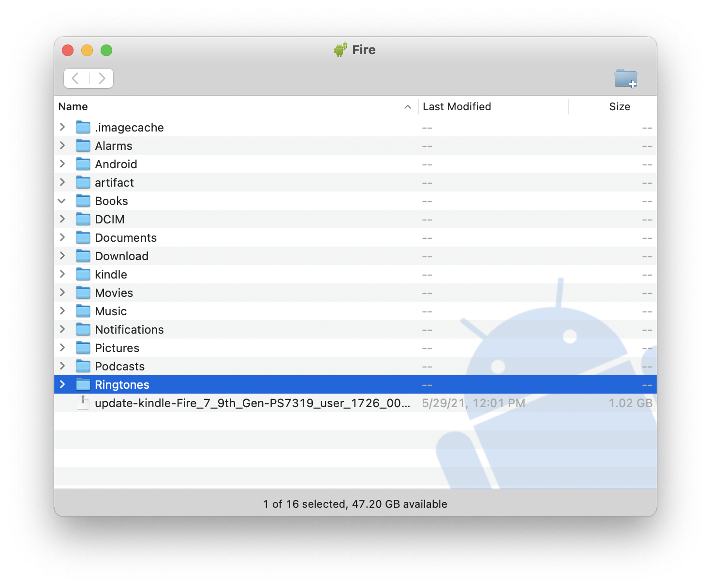Click the Music folder icon
Screen dimensions: 711x588
(x=83, y=311)
